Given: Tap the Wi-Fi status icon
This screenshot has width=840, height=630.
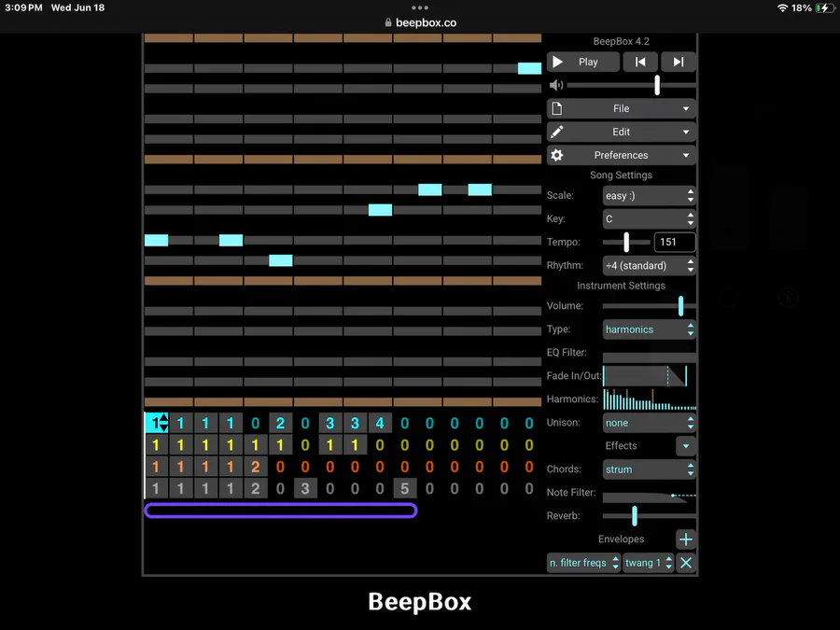Looking at the screenshot, I should pyautogui.click(x=783, y=7).
